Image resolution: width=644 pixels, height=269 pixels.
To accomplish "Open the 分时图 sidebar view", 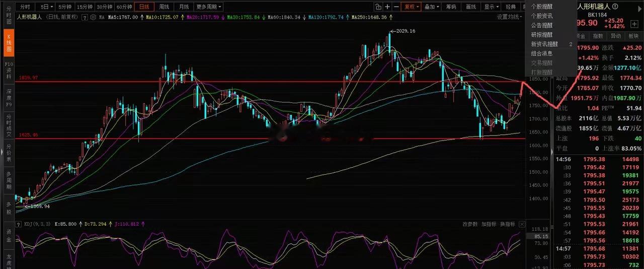I will (9, 16).
